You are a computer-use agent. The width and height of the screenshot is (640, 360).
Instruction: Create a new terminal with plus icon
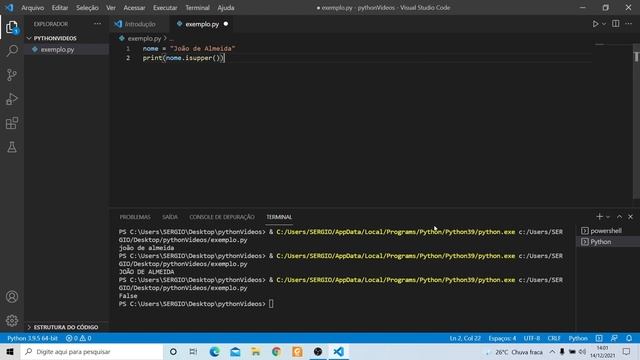[599, 217]
